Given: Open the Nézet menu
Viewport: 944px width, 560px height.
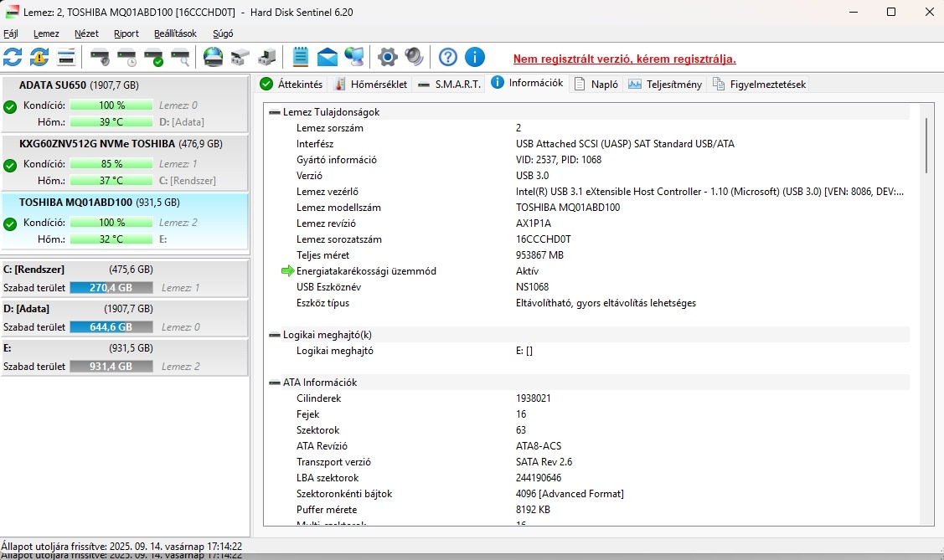Looking at the screenshot, I should (87, 33).
